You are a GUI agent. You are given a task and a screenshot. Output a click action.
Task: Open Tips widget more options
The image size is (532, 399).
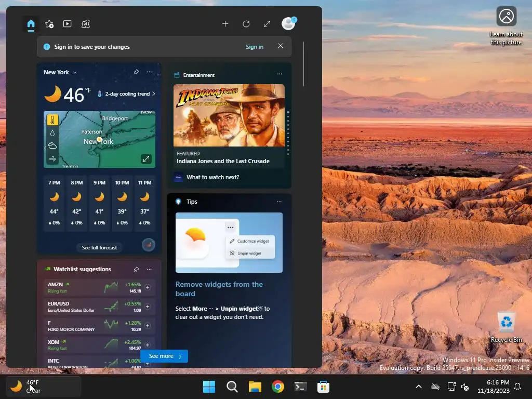pos(279,202)
